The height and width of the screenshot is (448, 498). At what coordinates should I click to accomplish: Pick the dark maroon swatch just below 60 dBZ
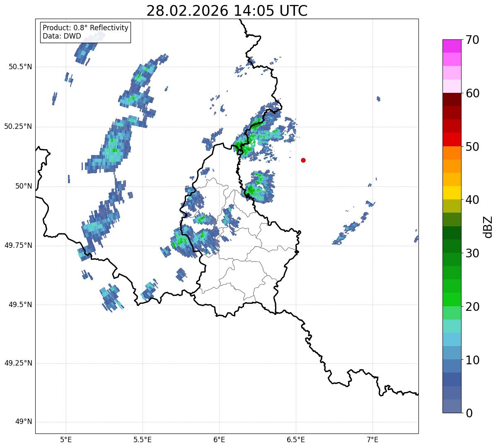click(x=452, y=99)
